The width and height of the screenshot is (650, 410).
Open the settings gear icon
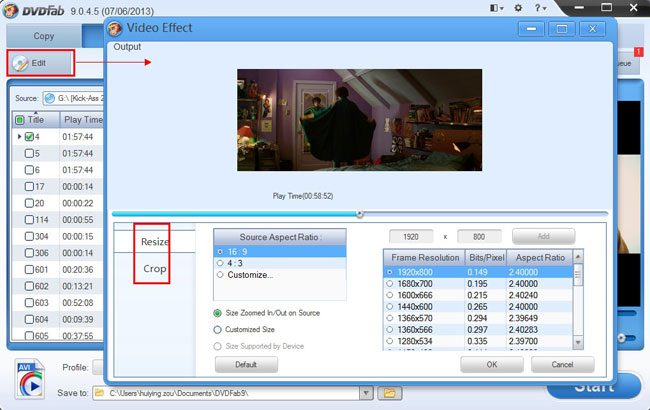[518, 8]
